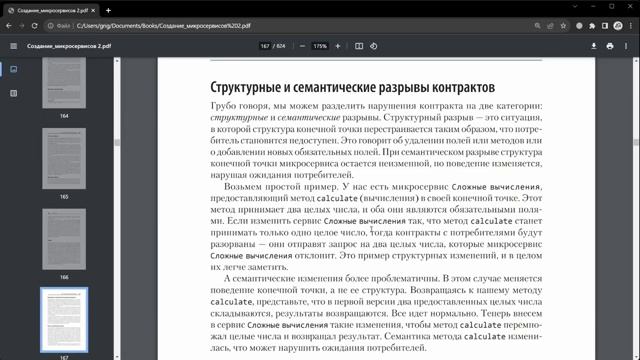Reload the PDF page
640x360 pixels.
click(35, 26)
